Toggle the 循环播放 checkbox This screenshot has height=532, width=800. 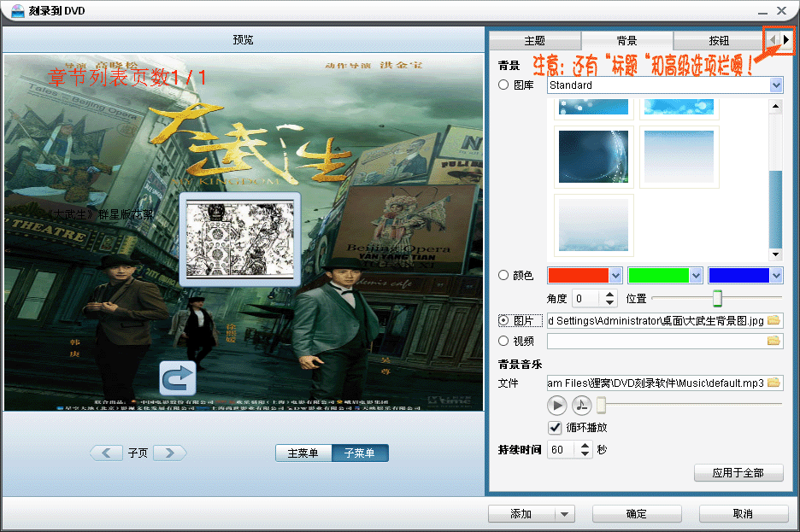[555, 428]
